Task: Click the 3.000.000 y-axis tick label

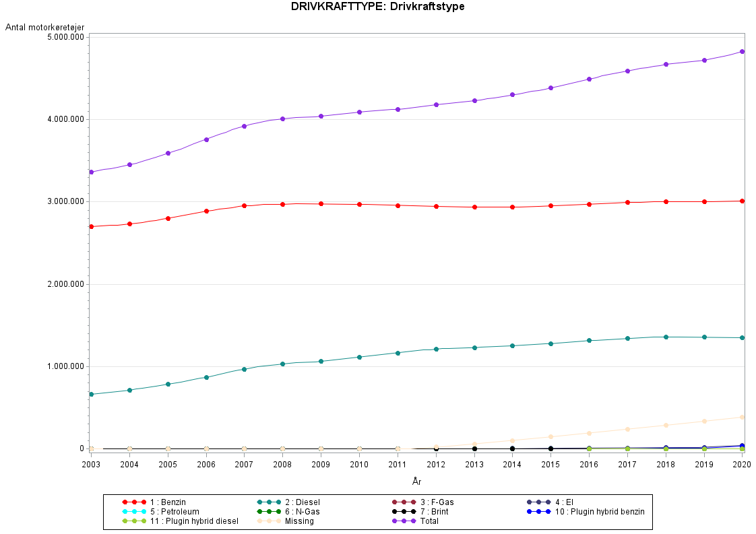Action: pos(65,201)
